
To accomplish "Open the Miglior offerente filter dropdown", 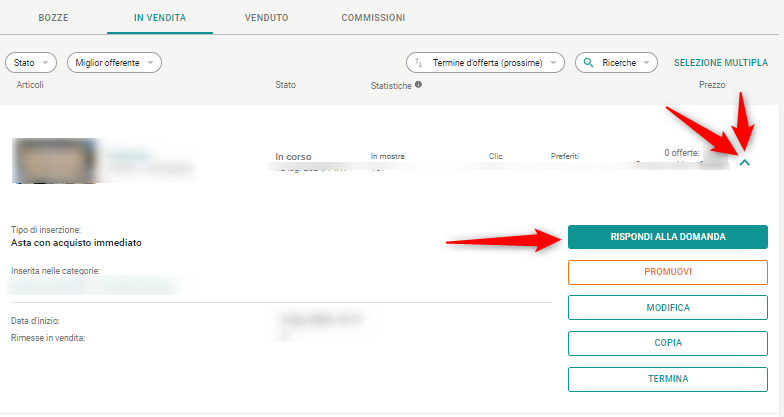I will click(114, 62).
